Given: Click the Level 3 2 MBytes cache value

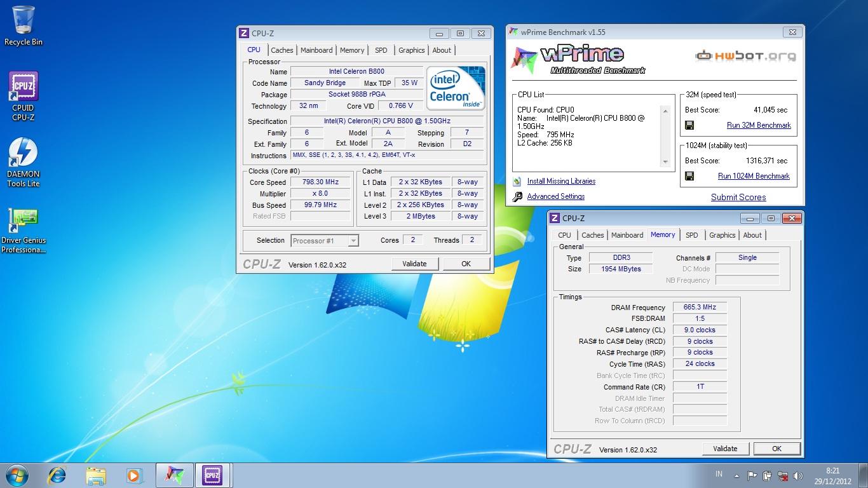Looking at the screenshot, I should tap(421, 217).
